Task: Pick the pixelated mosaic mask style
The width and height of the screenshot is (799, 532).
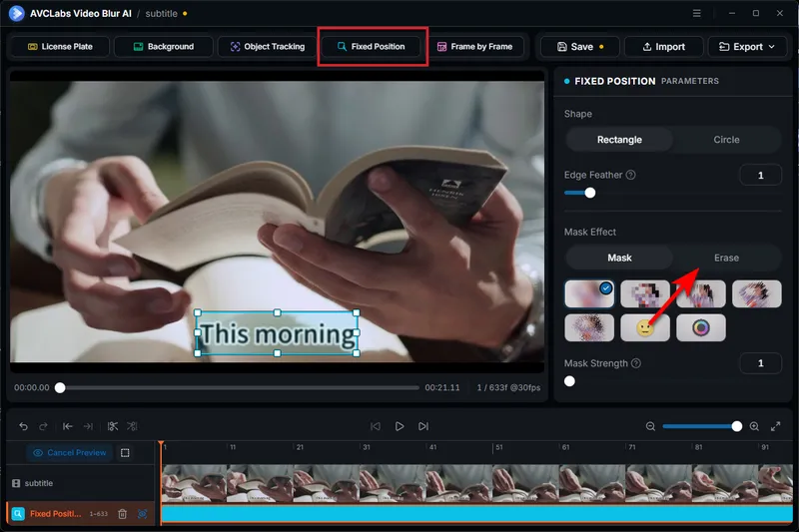Action: tap(645, 293)
